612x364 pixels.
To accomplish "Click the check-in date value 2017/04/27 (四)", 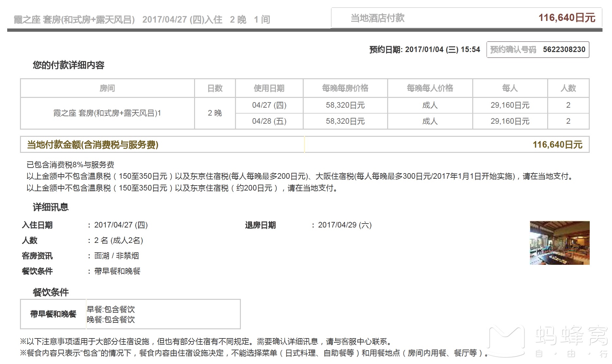I will click(121, 225).
